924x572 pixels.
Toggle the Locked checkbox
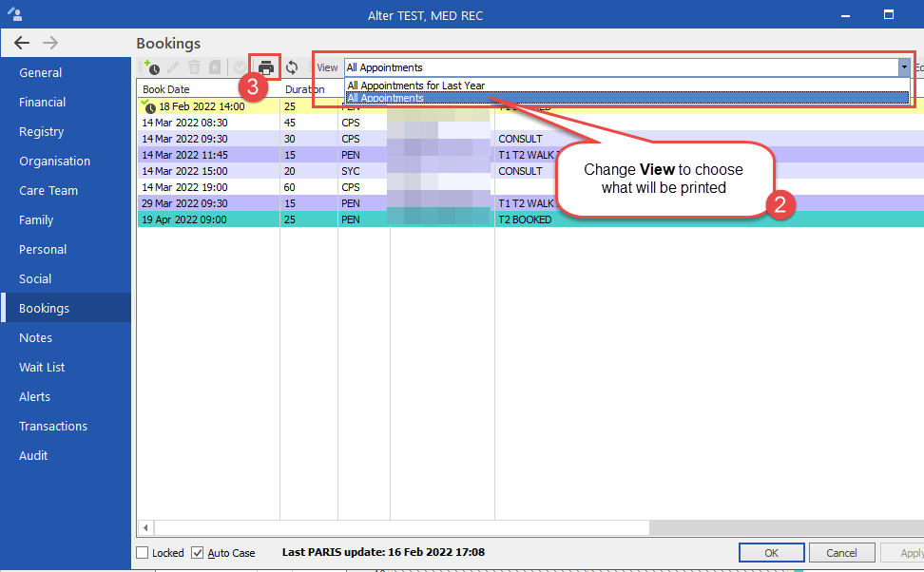point(143,553)
